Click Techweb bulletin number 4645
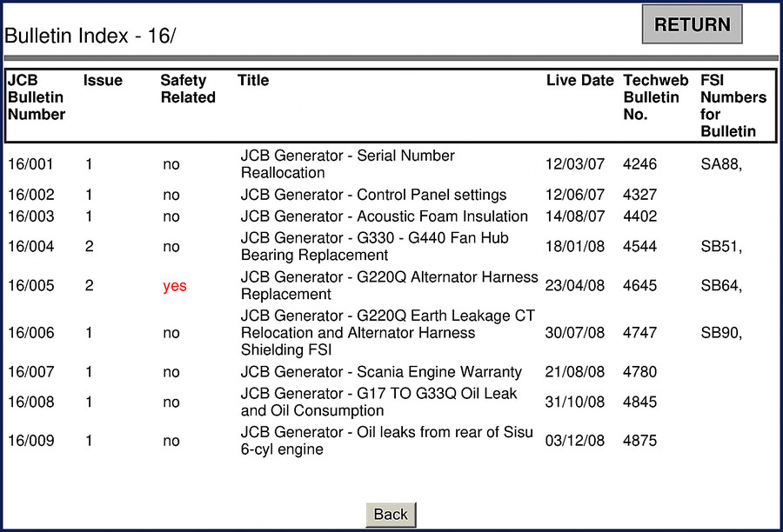This screenshot has height=532, width=783. (x=639, y=285)
